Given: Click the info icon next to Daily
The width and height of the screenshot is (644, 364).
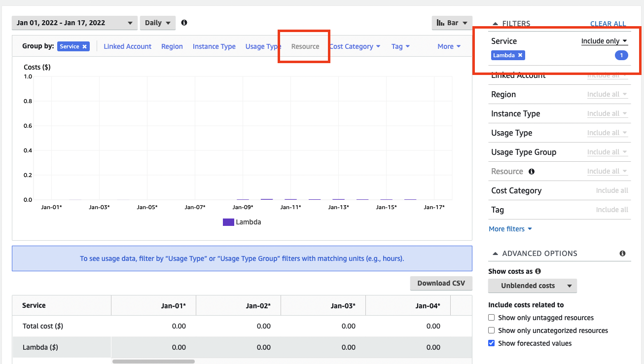Looking at the screenshot, I should (184, 23).
